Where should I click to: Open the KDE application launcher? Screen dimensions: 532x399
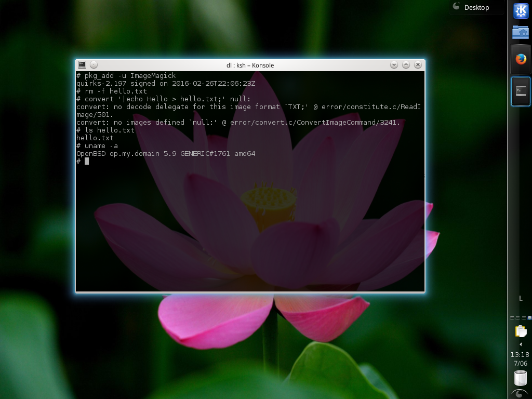coord(521,11)
